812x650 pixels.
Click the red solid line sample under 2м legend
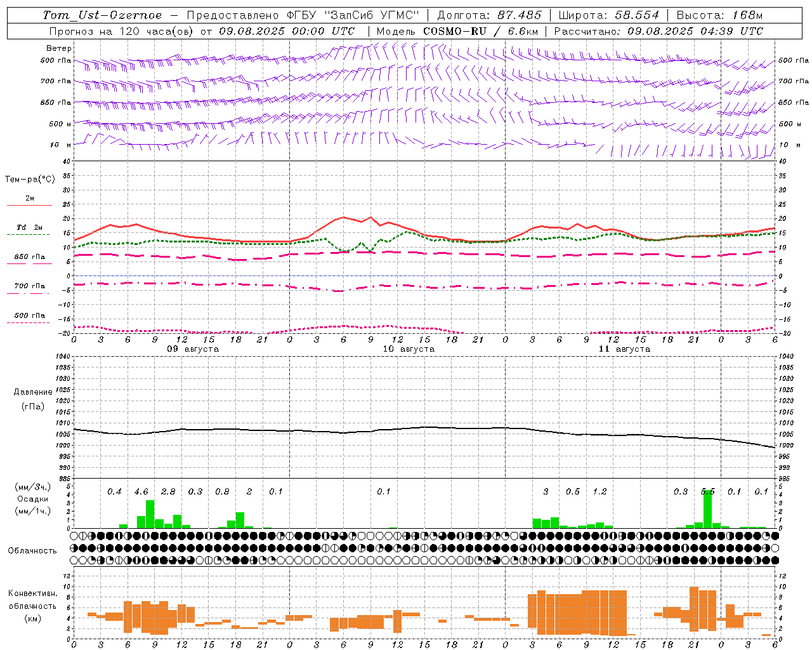pyautogui.click(x=29, y=205)
